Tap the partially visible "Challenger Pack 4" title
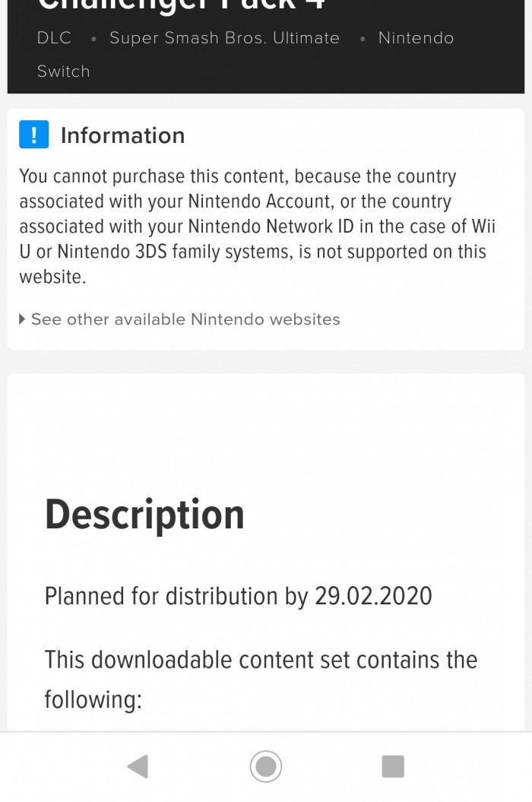The height and width of the screenshot is (802, 532). (x=181, y=6)
